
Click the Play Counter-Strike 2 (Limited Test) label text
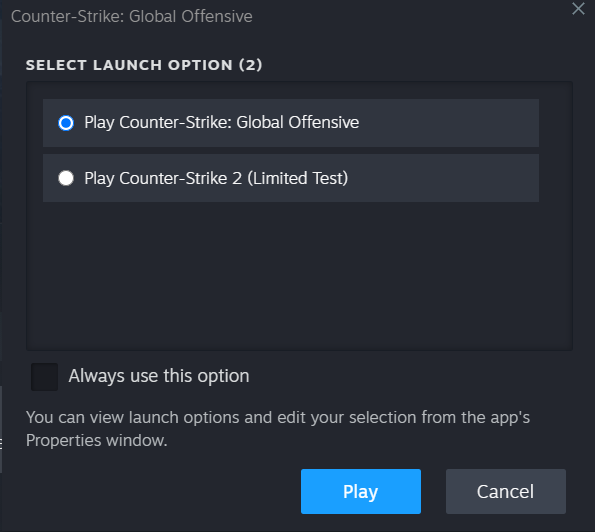coord(216,178)
